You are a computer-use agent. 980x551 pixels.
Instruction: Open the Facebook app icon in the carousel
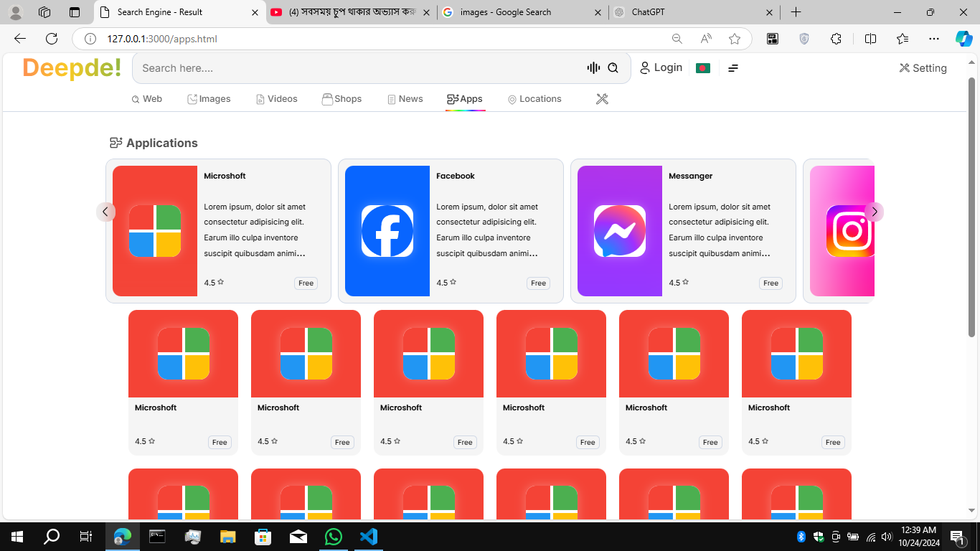(x=387, y=231)
